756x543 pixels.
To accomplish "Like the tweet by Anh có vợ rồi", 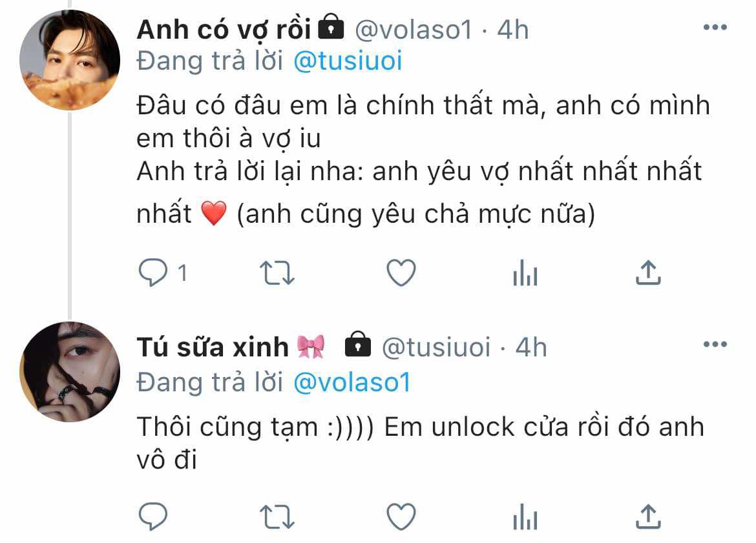I will pos(401,272).
